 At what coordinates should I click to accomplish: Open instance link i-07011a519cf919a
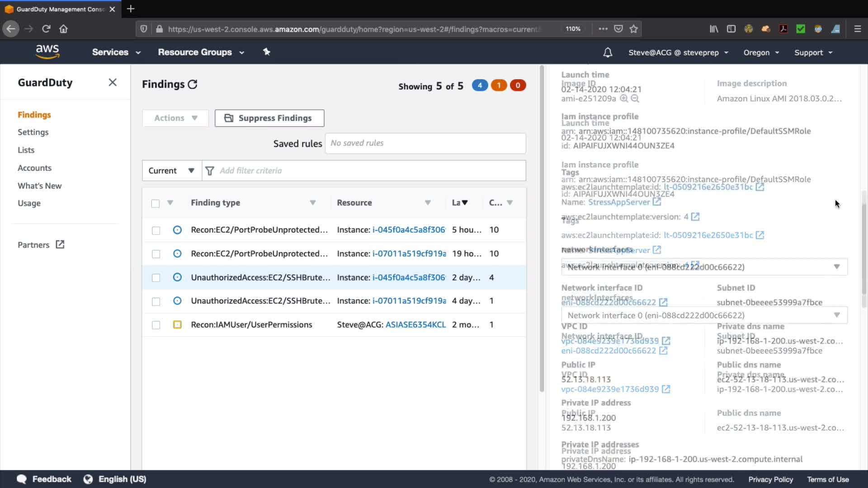click(x=409, y=254)
